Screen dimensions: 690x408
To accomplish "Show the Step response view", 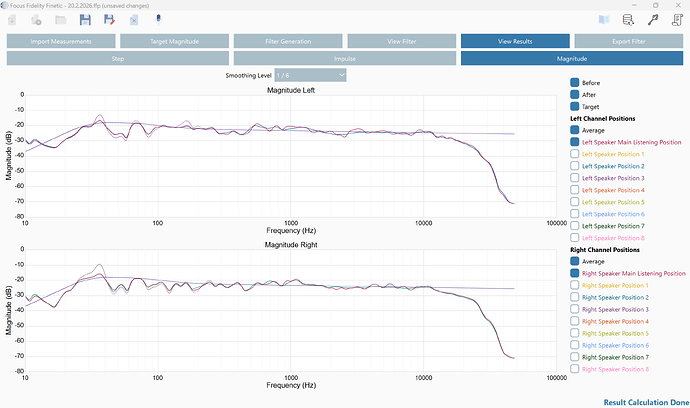I will tap(118, 59).
